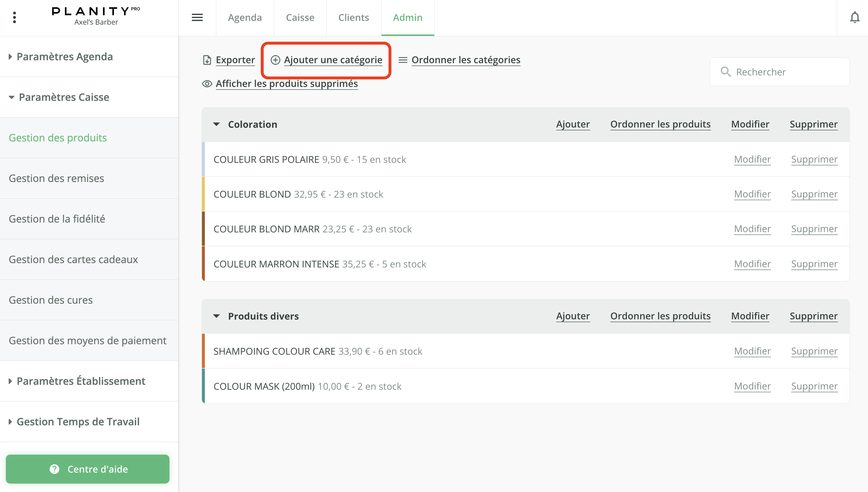Open Gestion des remises menu item
Viewport: 868px width, 492px height.
[56, 178]
